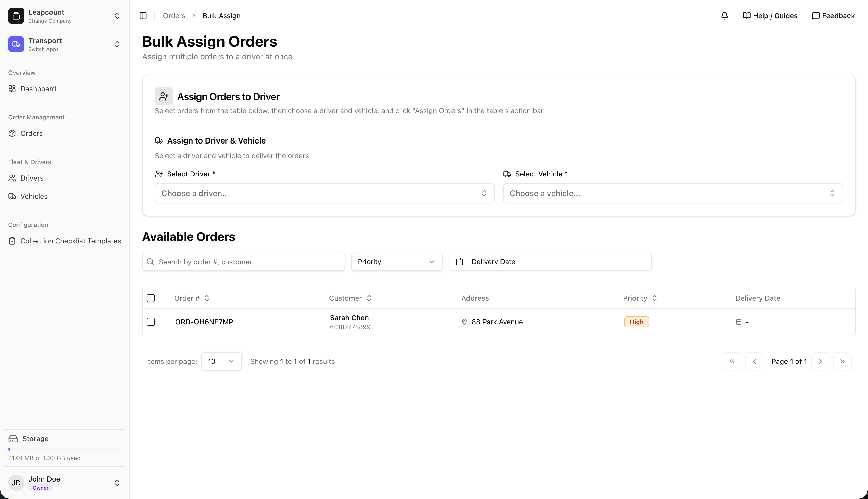Open Dashboard in the sidebar
868x499 pixels.
click(x=64, y=89)
